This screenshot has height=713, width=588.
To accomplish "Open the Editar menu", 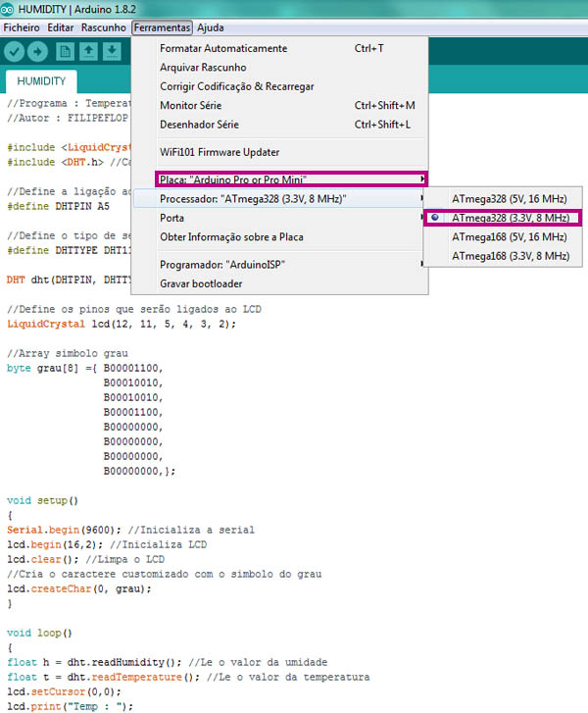I will click(61, 27).
